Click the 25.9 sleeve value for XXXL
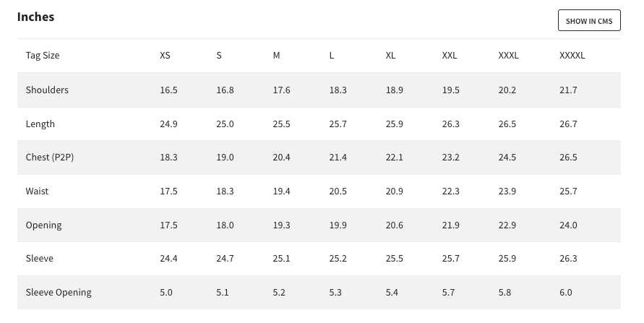The image size is (644, 323). pyautogui.click(x=507, y=259)
